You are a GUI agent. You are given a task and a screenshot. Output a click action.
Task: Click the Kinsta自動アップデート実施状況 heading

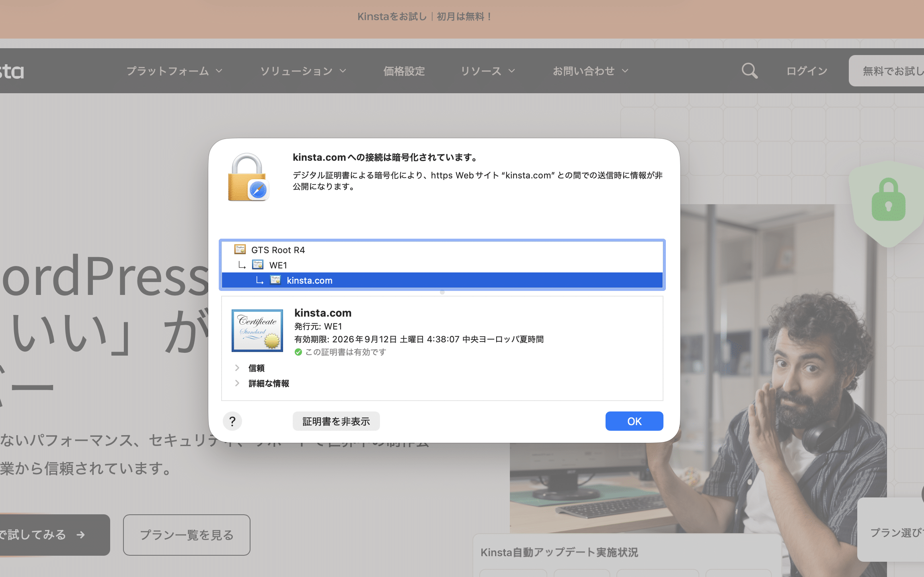(559, 552)
